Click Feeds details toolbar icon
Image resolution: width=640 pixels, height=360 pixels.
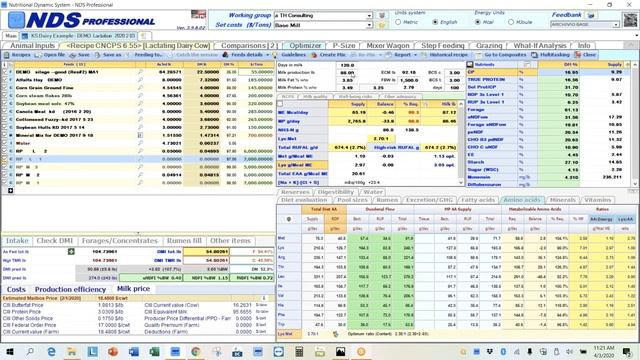click(x=225, y=55)
